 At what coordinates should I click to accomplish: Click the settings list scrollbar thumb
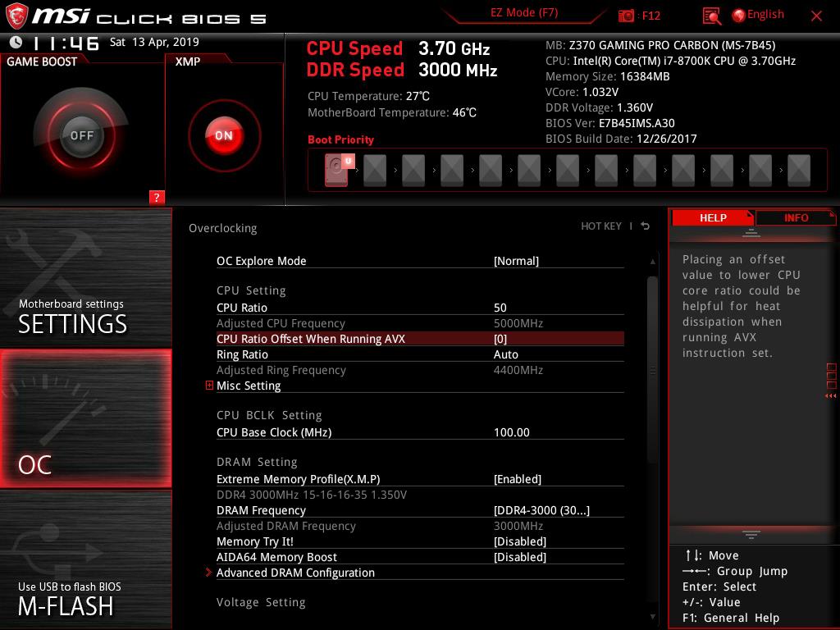tap(652, 370)
